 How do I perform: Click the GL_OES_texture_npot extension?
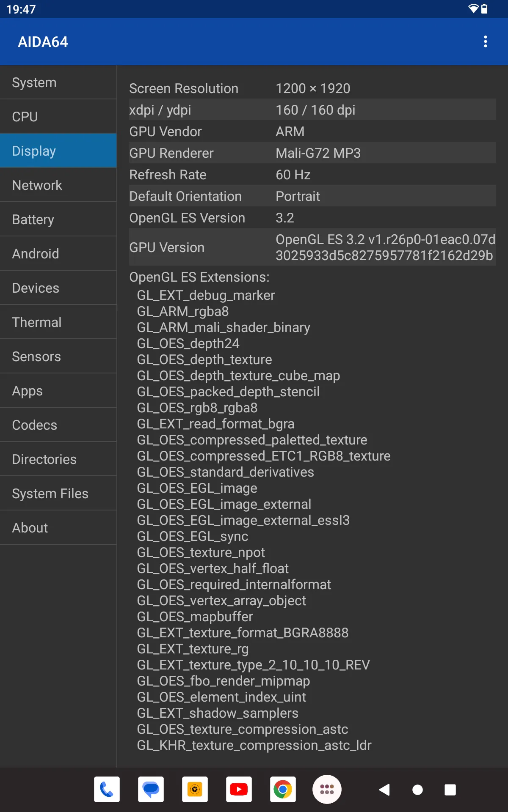pos(201,552)
